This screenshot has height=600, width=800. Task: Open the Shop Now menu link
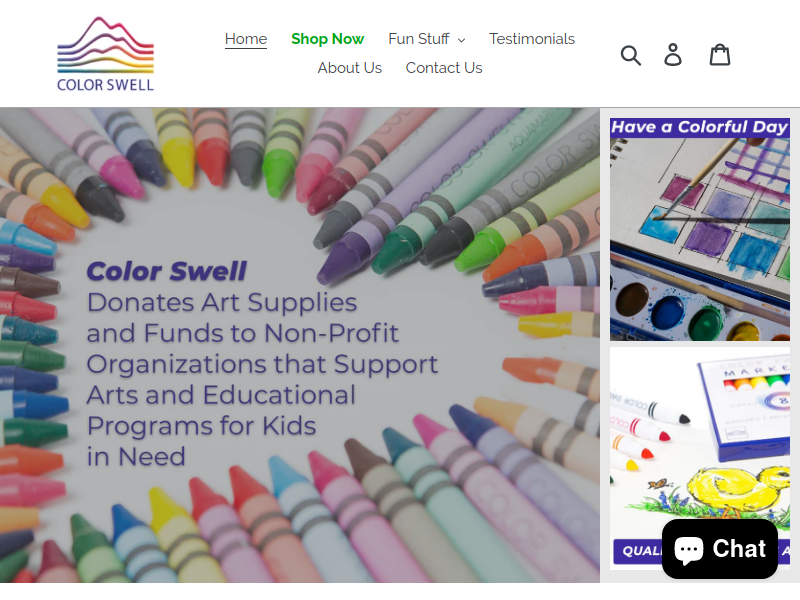point(328,39)
